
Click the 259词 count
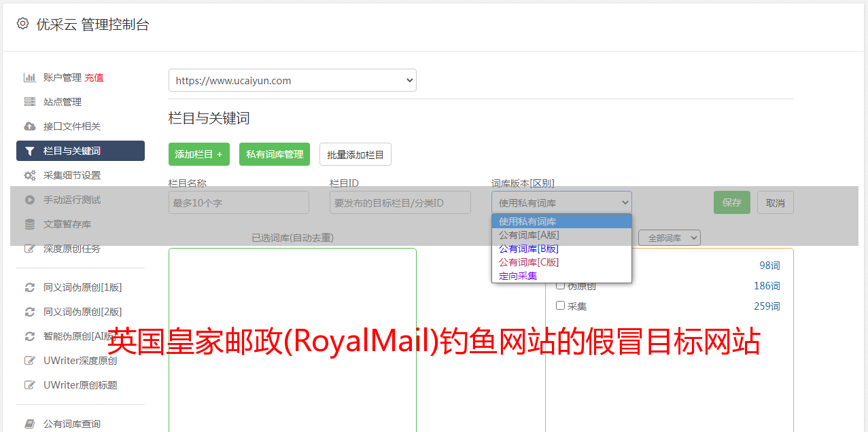(767, 306)
